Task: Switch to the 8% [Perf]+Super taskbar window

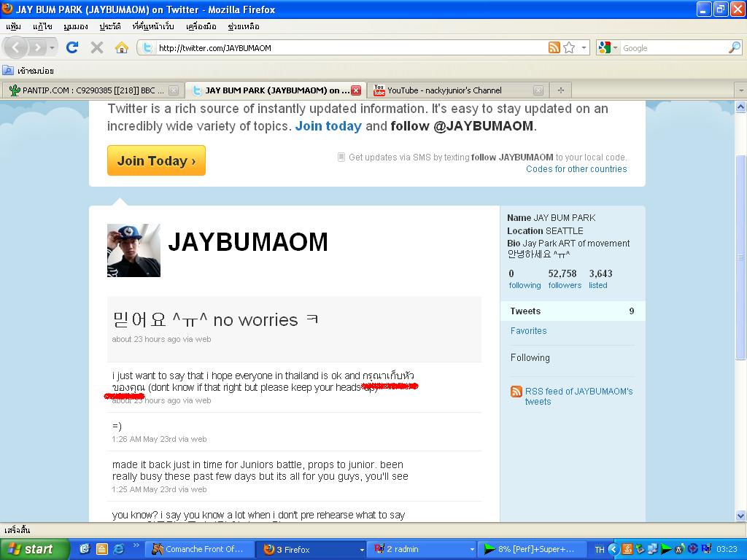Action: pyautogui.click(x=532, y=550)
